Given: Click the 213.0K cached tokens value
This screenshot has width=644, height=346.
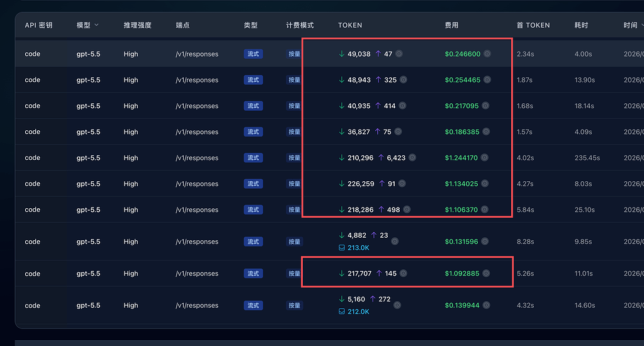Looking at the screenshot, I should coord(358,247).
